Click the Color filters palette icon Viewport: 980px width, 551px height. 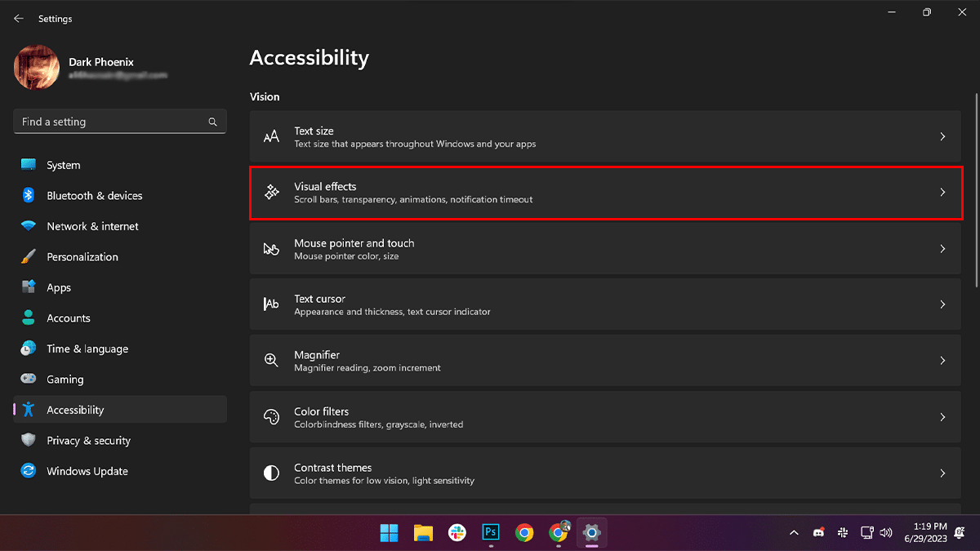[x=271, y=417]
